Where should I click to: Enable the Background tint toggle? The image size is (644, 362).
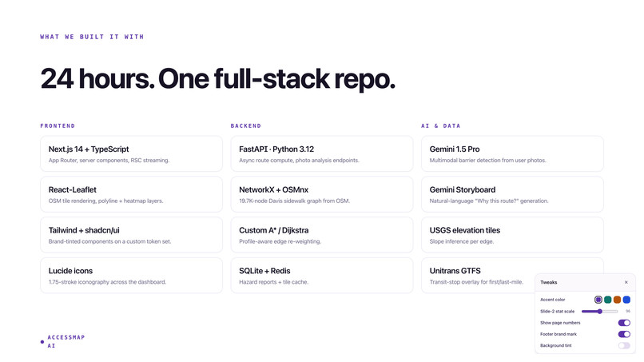pyautogui.click(x=624, y=345)
